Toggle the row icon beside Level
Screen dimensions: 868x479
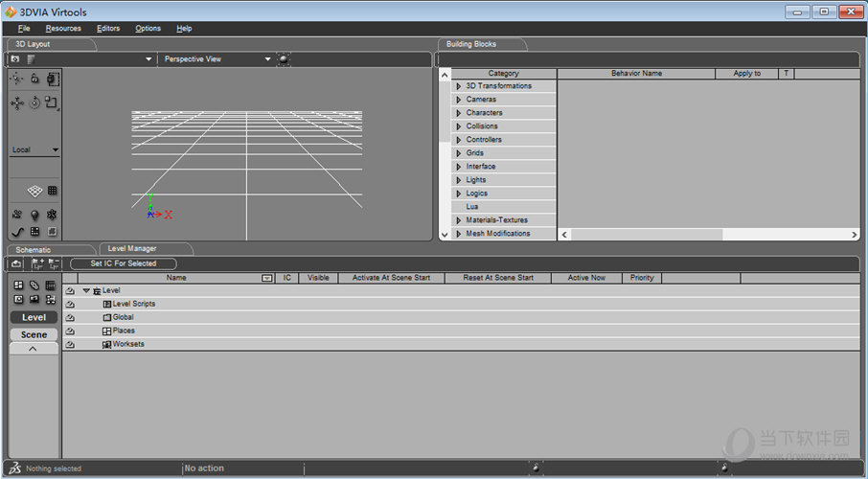[x=70, y=290]
